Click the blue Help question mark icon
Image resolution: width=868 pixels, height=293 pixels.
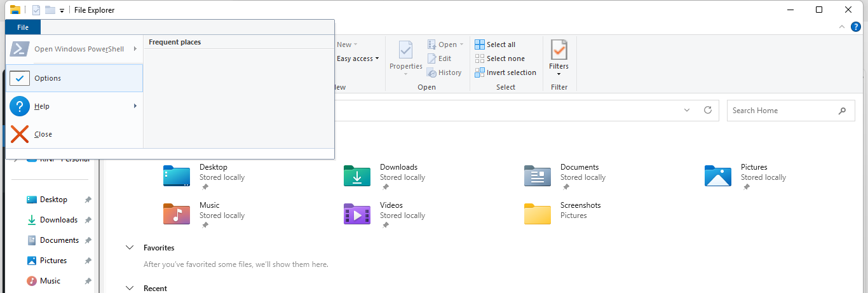(x=855, y=27)
